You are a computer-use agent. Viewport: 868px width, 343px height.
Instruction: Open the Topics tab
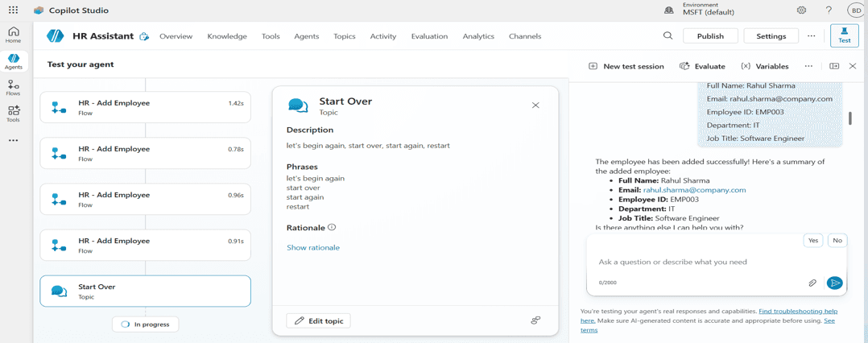pos(345,36)
